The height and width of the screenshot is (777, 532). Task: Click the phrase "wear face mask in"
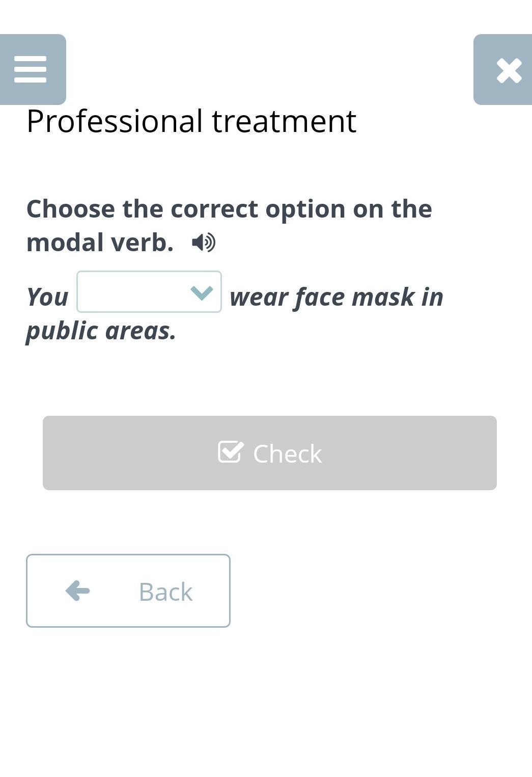pos(337,297)
